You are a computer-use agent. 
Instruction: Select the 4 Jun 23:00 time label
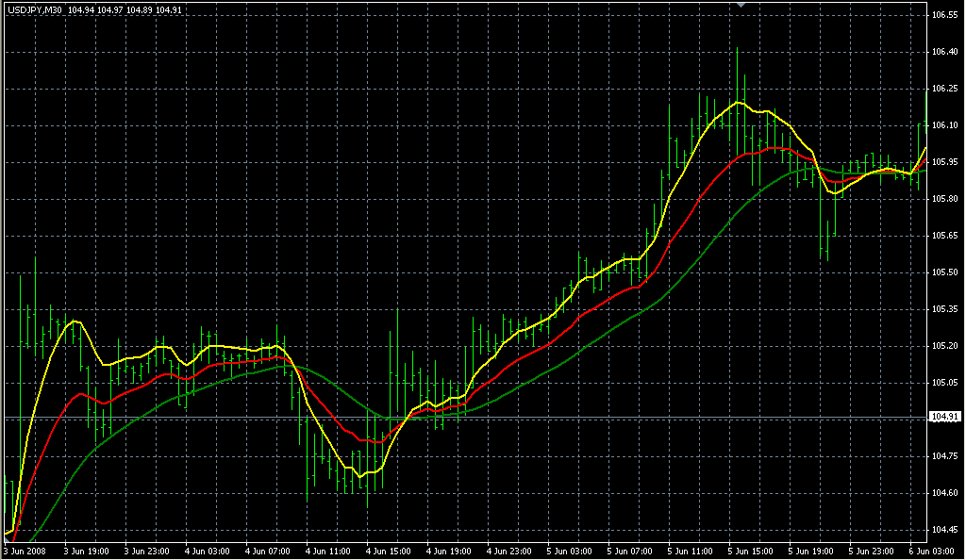(x=509, y=551)
